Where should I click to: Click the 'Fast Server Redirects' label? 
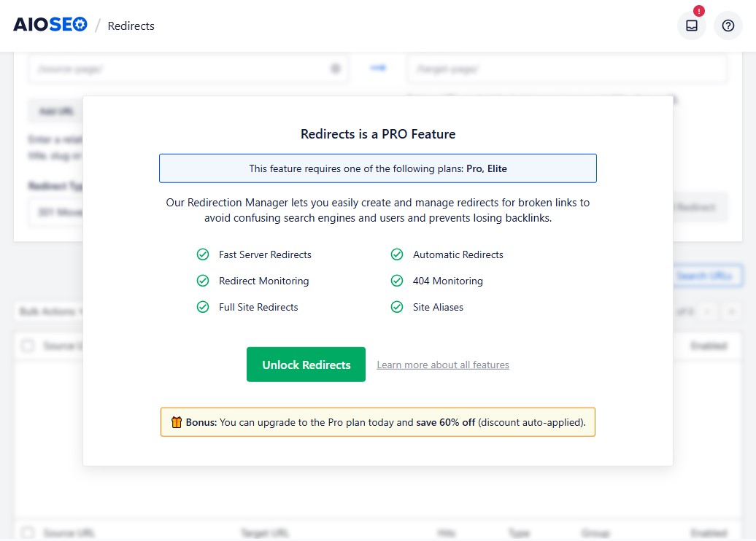pos(265,254)
